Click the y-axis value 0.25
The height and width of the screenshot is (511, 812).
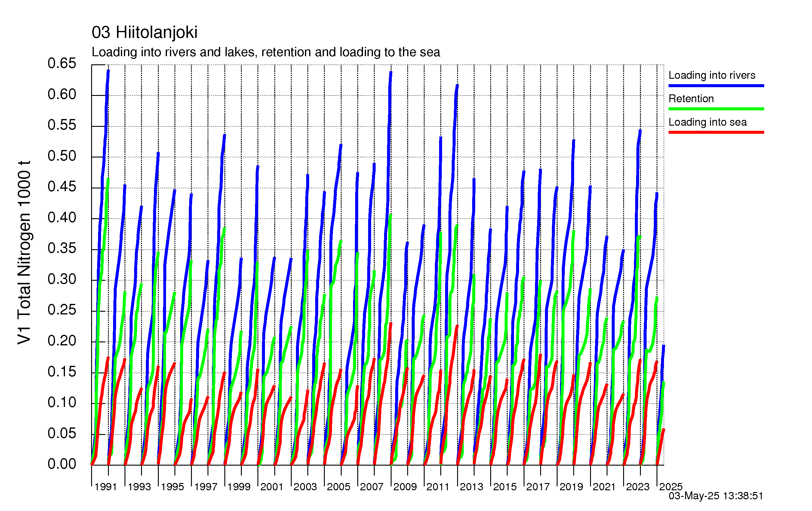tap(62, 310)
